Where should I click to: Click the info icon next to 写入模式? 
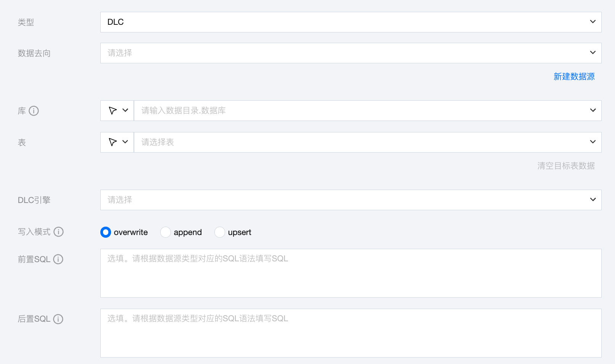click(59, 232)
